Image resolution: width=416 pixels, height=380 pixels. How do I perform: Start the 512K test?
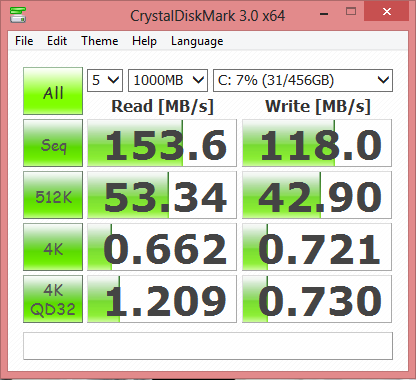(53, 195)
